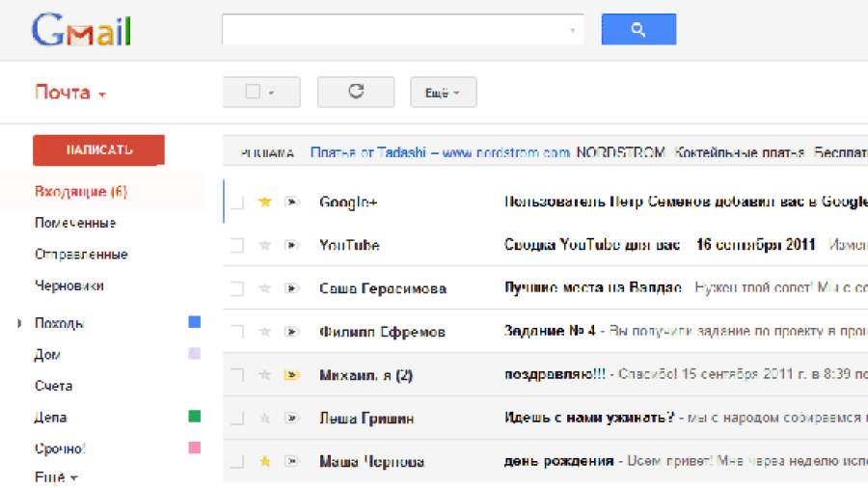Open the поздравляю!!! message
The image size is (868, 488).
[555, 374]
